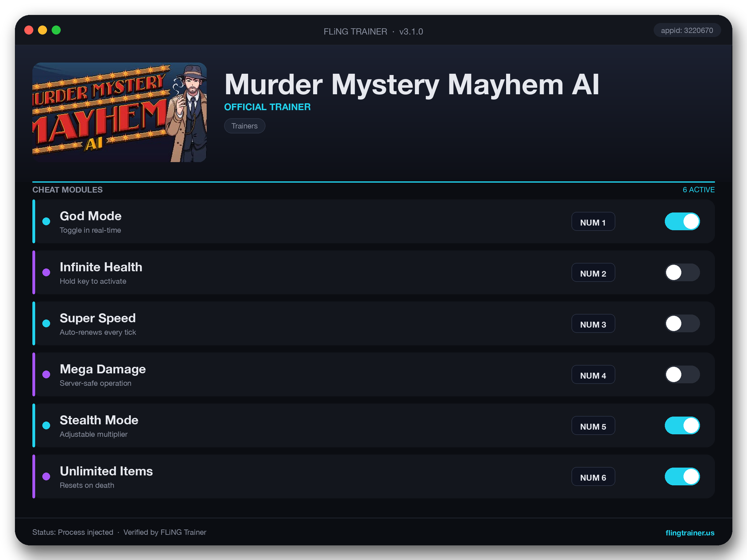
Task: Click the 'Hold key to activate' description
Action: tap(93, 281)
